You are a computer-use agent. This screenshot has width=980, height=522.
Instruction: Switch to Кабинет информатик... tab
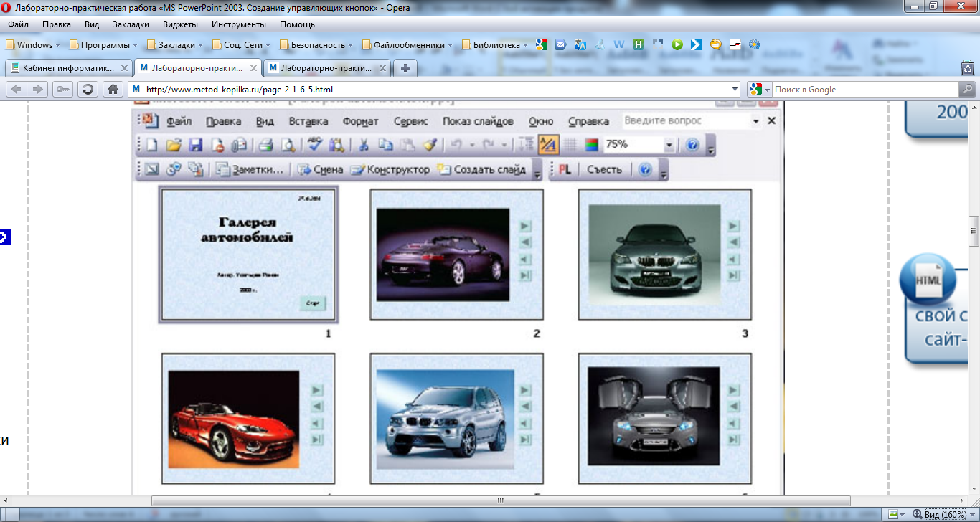click(68, 68)
